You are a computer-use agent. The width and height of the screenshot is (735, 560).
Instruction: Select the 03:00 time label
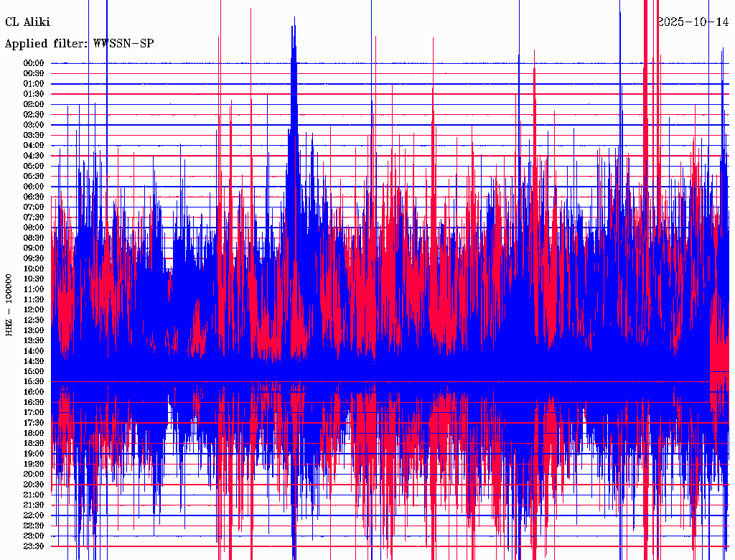tap(34, 125)
